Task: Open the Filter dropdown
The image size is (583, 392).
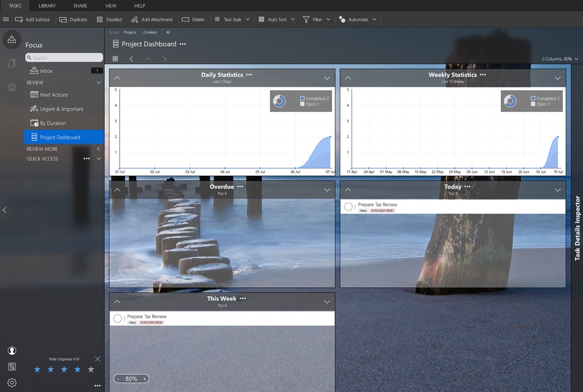Action: pyautogui.click(x=316, y=19)
